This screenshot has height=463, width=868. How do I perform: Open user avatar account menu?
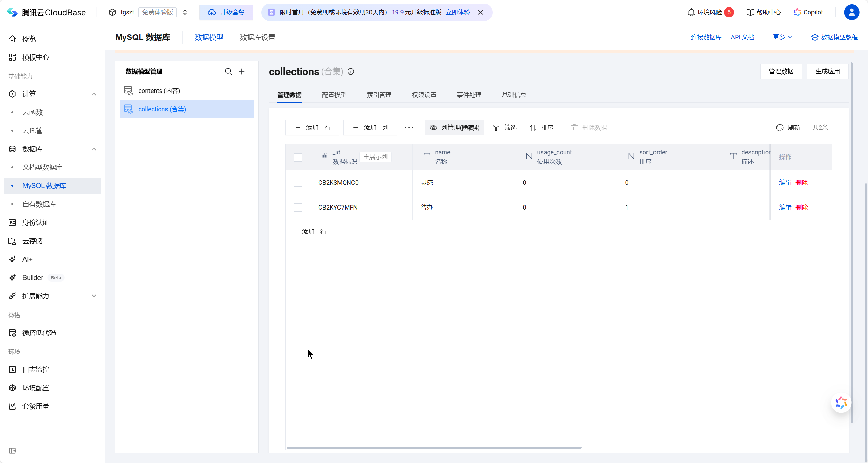(851, 13)
